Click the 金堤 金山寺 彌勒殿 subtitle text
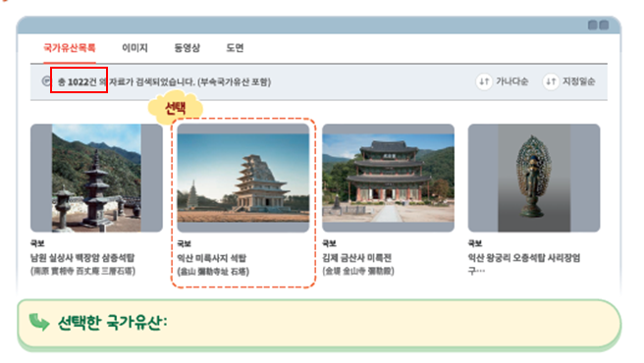 358,271
